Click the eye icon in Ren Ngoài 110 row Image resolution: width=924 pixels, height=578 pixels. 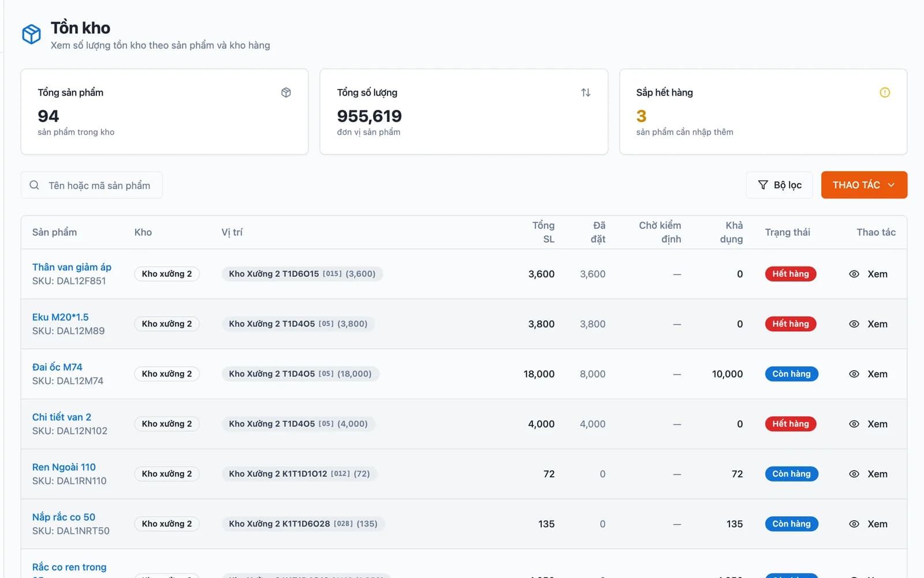tap(854, 474)
